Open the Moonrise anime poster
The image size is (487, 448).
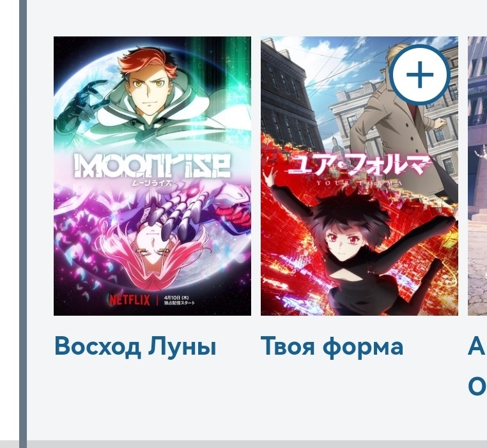click(x=152, y=176)
